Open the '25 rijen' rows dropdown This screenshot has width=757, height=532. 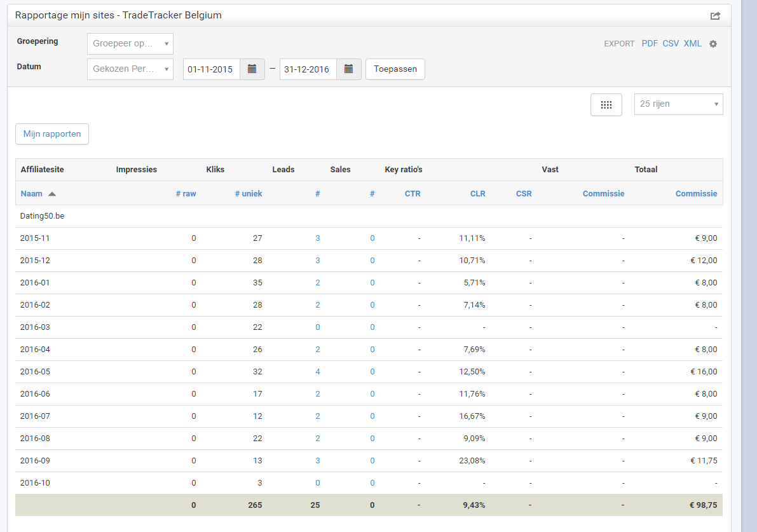click(679, 104)
